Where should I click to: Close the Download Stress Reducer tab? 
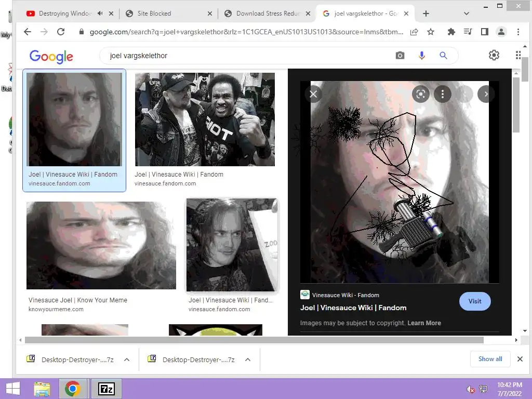(308, 14)
